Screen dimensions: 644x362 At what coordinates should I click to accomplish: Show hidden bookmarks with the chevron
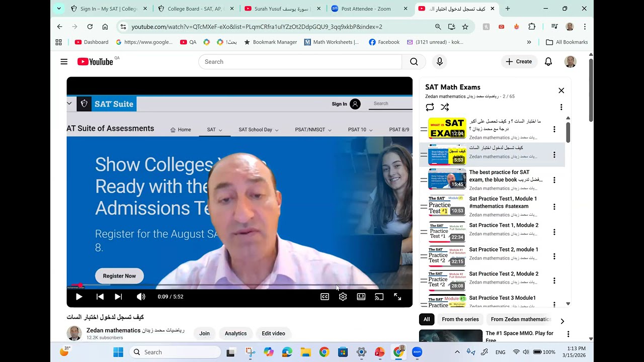pyautogui.click(x=529, y=42)
